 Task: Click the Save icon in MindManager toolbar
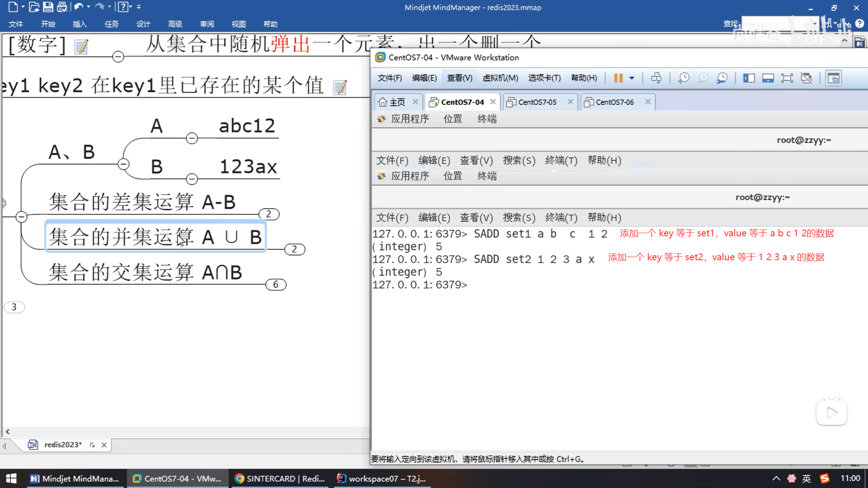48,7
